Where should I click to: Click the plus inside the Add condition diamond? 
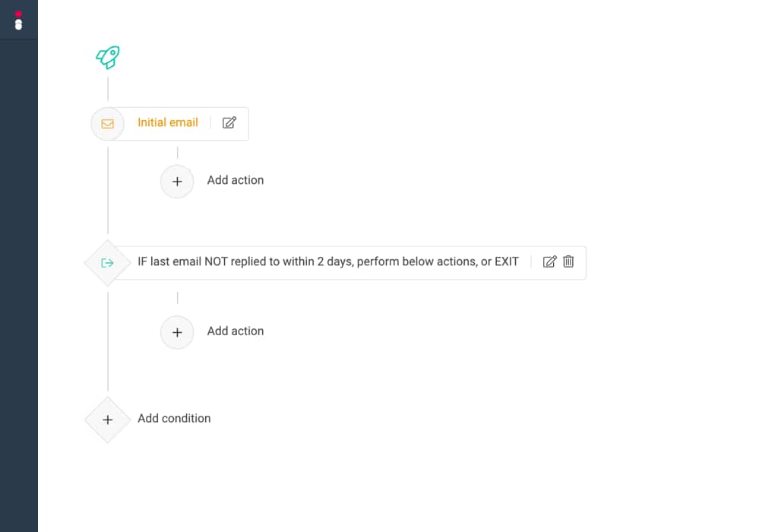click(107, 419)
